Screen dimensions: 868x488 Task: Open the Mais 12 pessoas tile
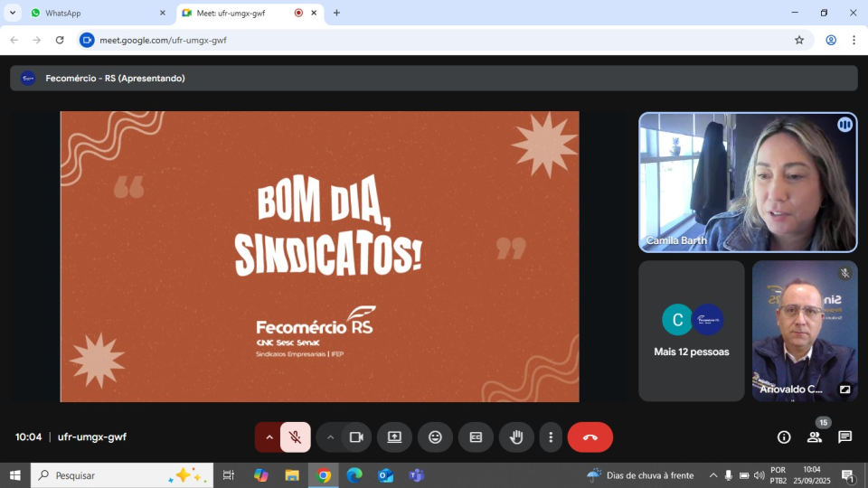coord(692,331)
